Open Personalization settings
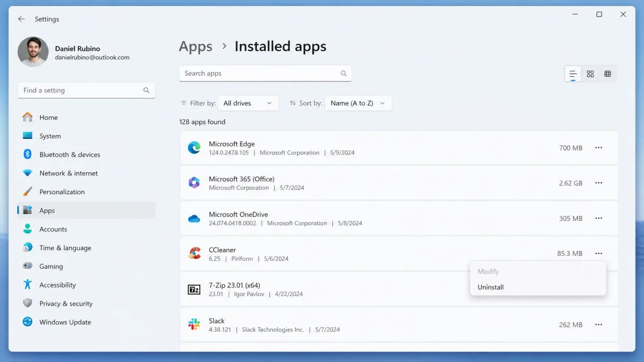 (86, 192)
